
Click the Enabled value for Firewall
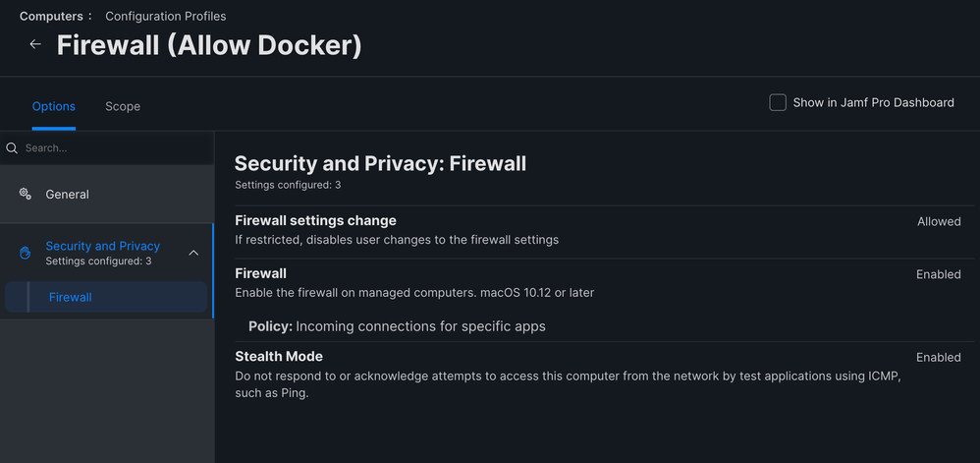click(x=938, y=274)
